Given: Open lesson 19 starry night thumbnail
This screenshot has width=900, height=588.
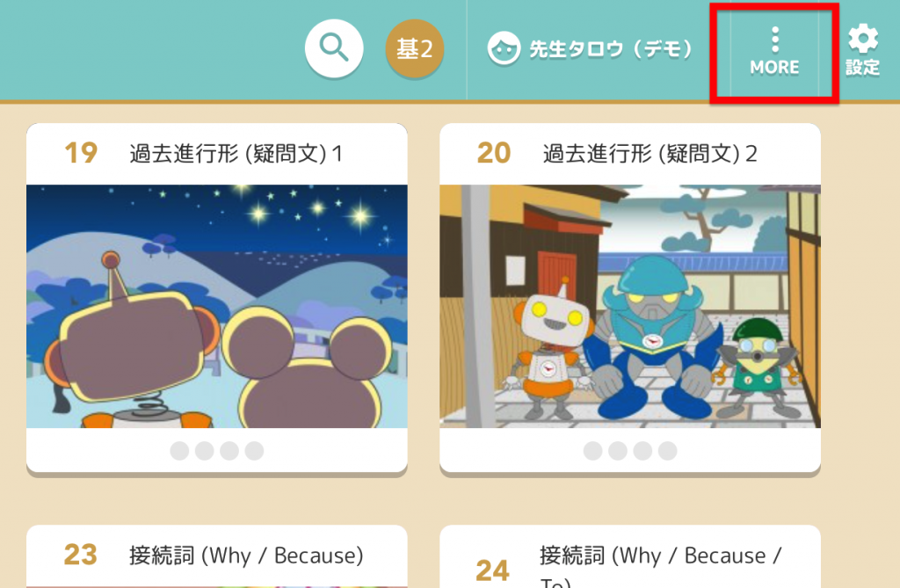Looking at the screenshot, I should [x=217, y=306].
